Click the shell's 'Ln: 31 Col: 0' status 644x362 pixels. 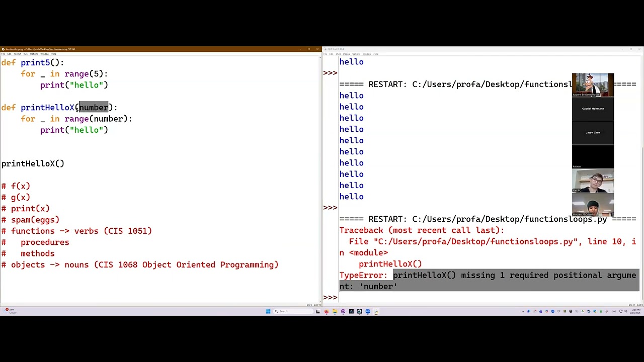tap(635, 305)
